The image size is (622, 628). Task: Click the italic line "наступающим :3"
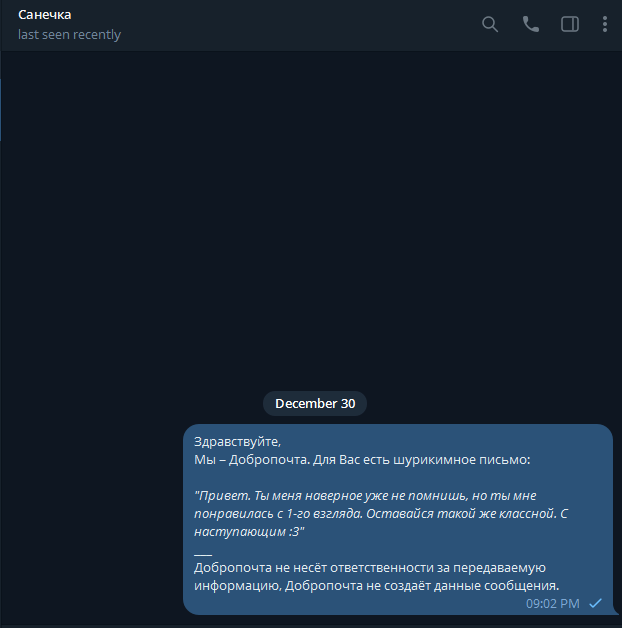(249, 531)
